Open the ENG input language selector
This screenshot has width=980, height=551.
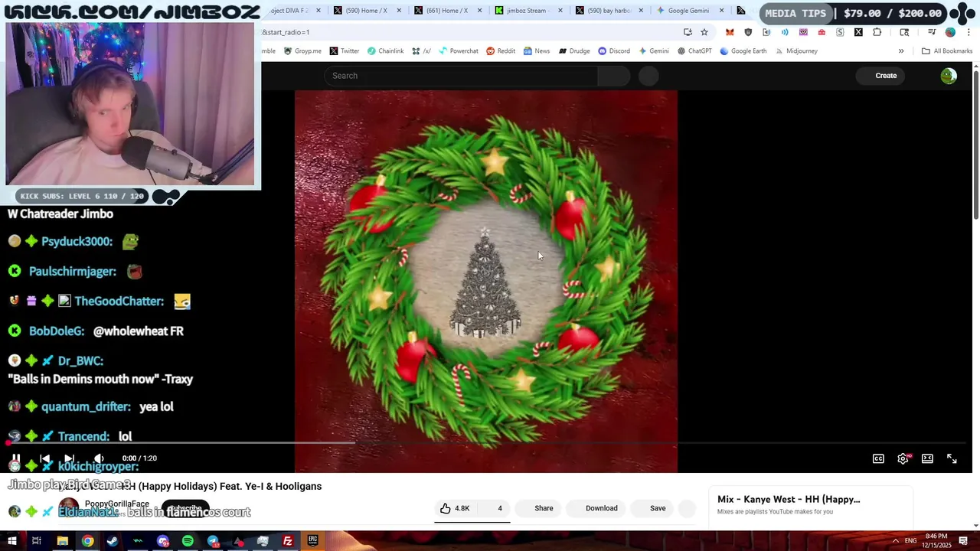911,541
